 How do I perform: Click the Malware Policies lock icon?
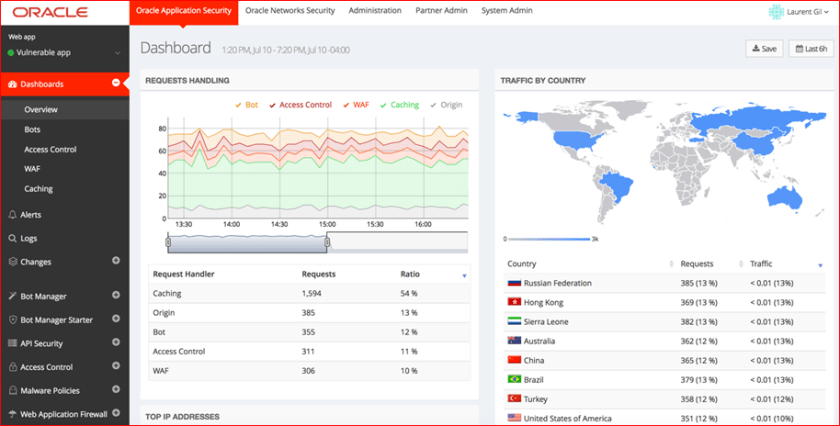click(12, 390)
